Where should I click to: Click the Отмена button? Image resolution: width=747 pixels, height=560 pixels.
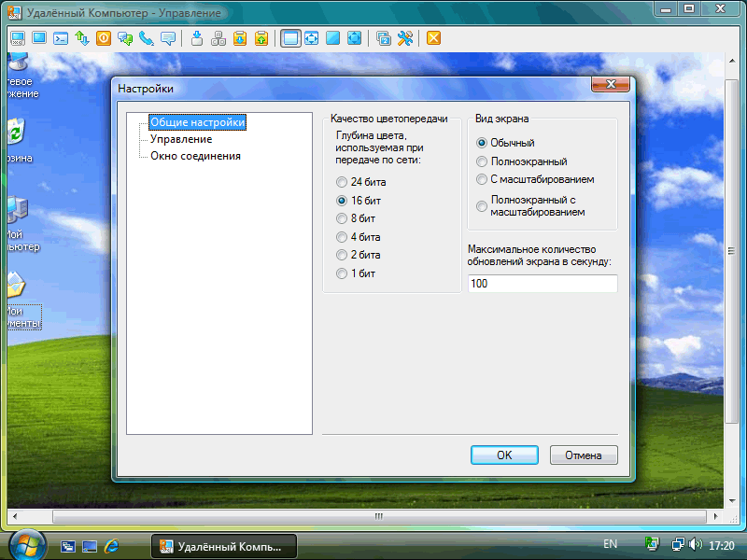pos(584,455)
